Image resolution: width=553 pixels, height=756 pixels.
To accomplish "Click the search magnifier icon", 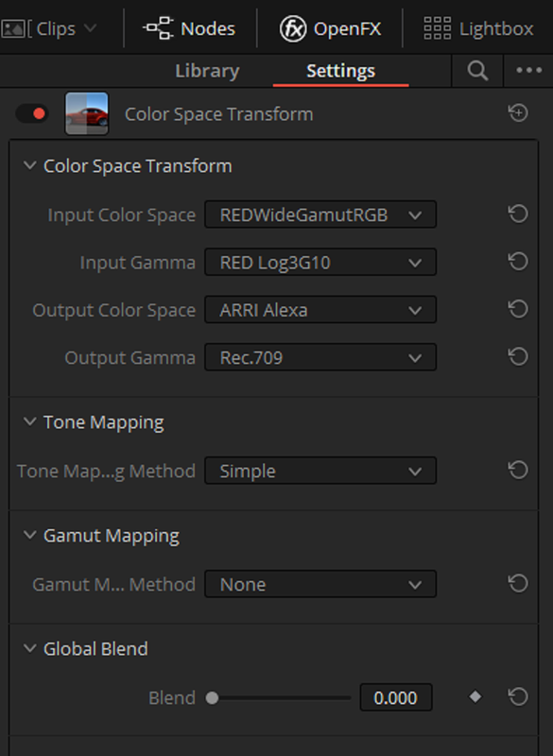I will 477,71.
